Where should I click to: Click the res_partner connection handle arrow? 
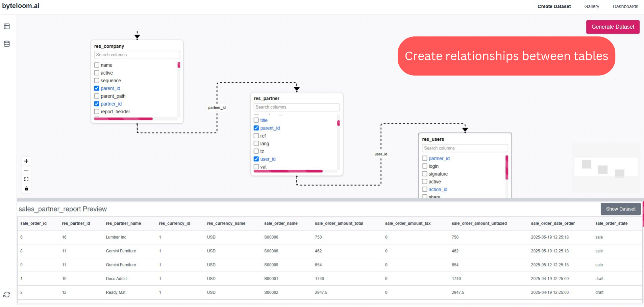click(297, 89)
